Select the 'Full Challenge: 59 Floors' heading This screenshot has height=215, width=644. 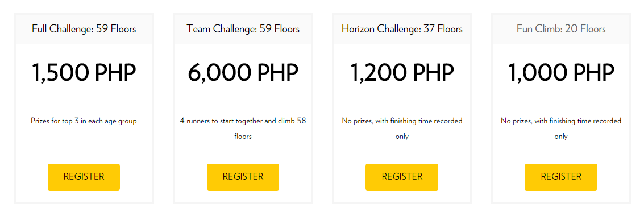[x=84, y=29]
